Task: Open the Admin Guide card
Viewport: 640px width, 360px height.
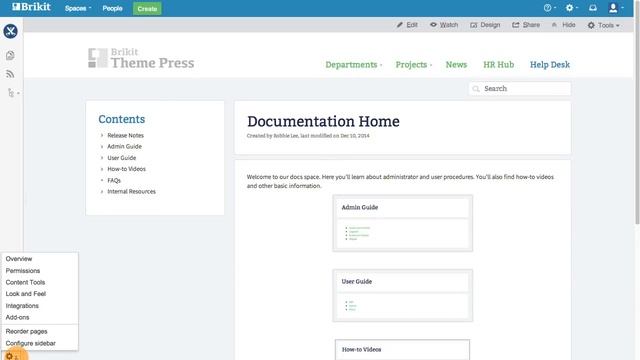Action: (402, 223)
